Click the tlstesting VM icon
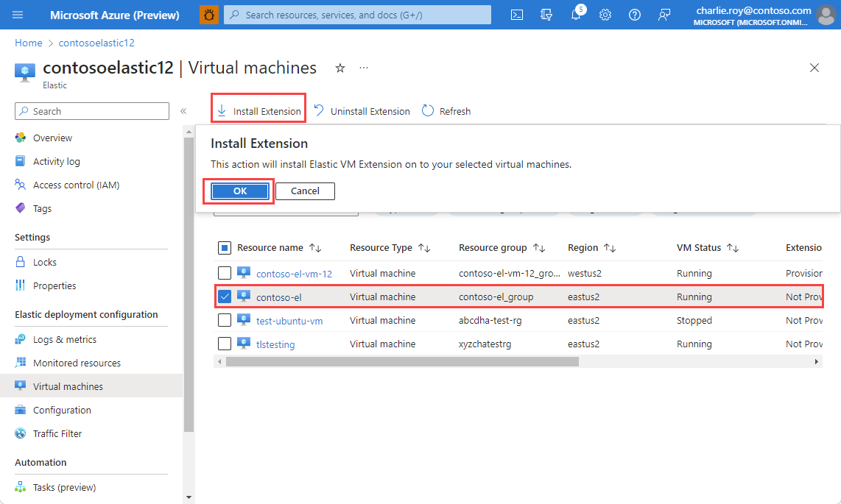 pyautogui.click(x=244, y=344)
